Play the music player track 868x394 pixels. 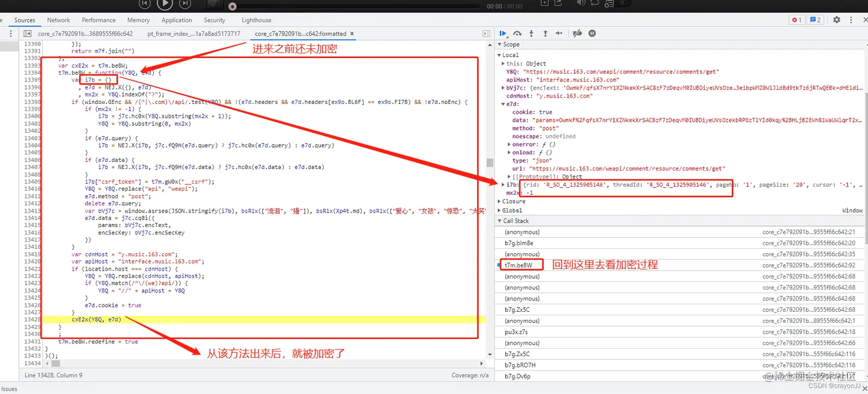pos(165,3)
